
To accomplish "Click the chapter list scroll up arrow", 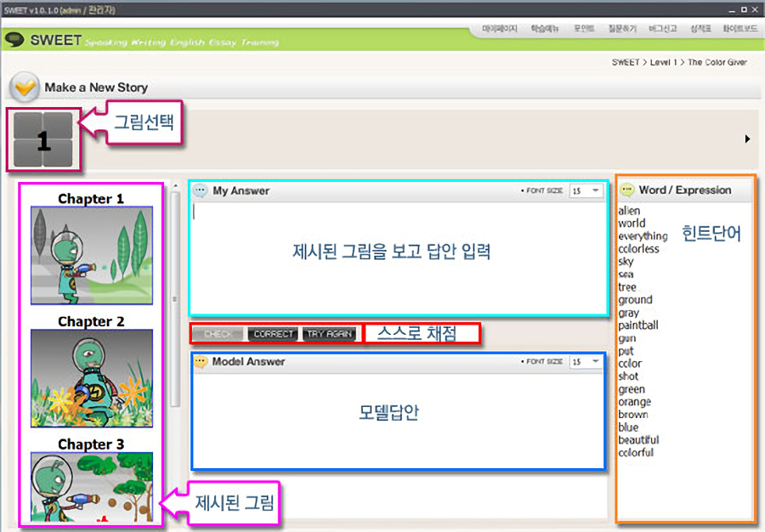I will [x=175, y=186].
